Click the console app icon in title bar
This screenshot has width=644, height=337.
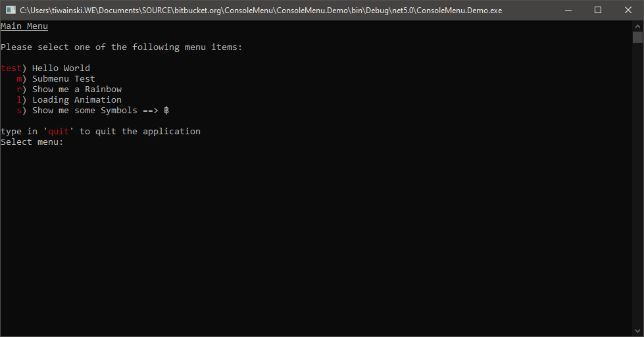(x=10, y=10)
